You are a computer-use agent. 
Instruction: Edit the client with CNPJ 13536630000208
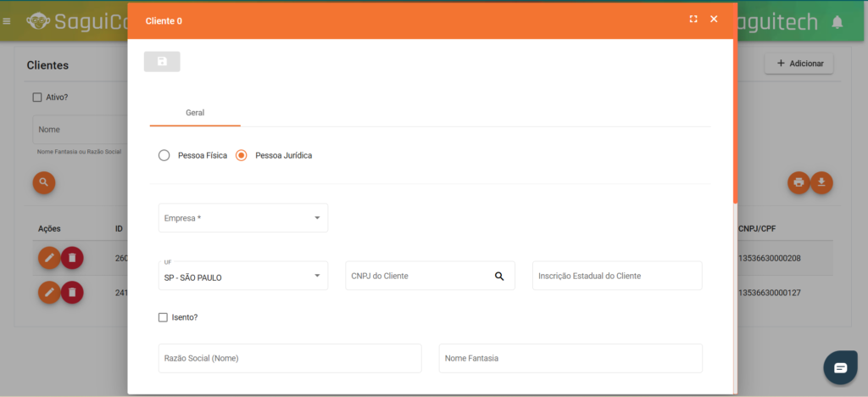click(x=49, y=257)
